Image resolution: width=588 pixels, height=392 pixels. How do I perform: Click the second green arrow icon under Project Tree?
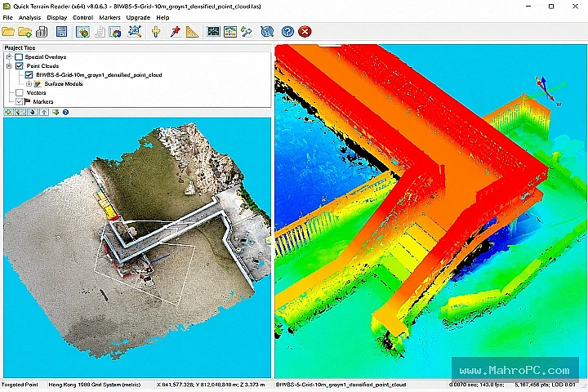20,112
